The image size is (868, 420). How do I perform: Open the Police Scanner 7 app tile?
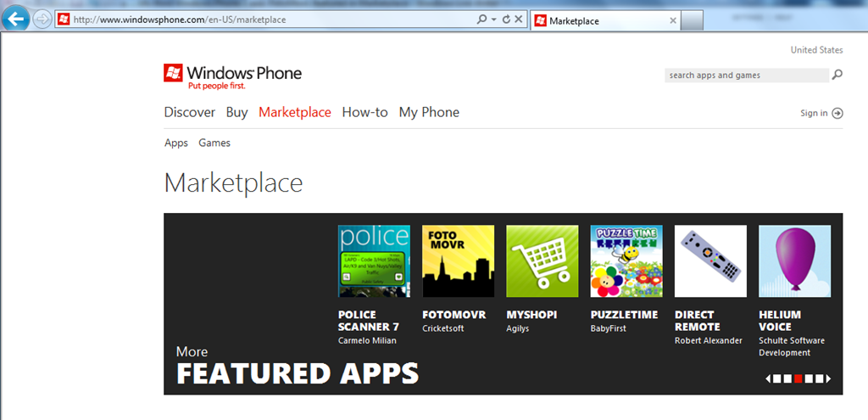click(374, 261)
